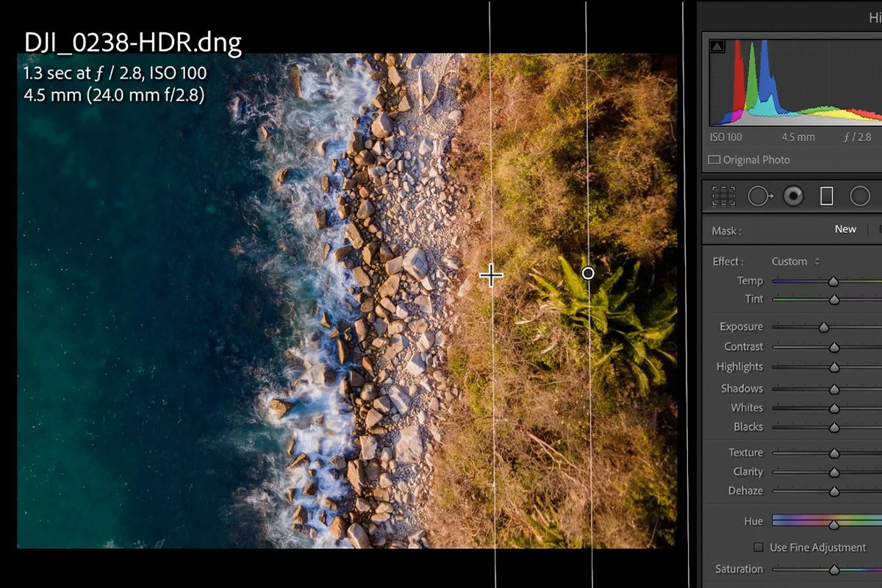The height and width of the screenshot is (588, 882).
Task: Click the Highlights slider handle
Action: [x=834, y=367]
